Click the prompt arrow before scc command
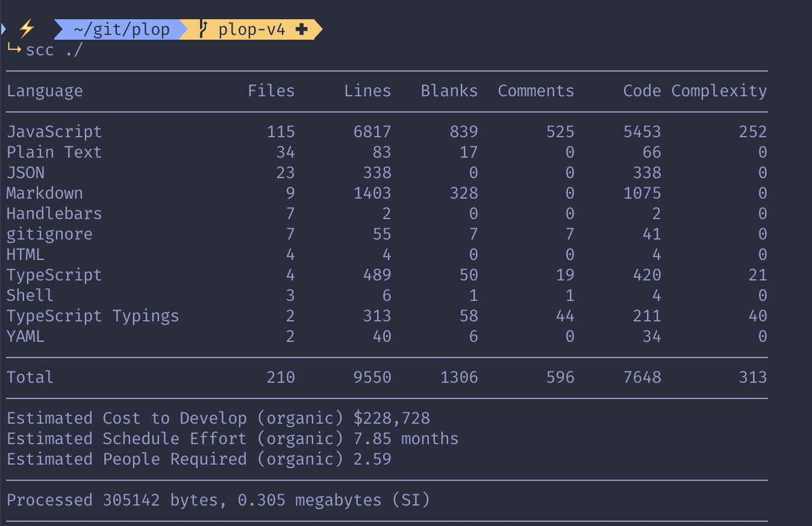 tap(14, 50)
